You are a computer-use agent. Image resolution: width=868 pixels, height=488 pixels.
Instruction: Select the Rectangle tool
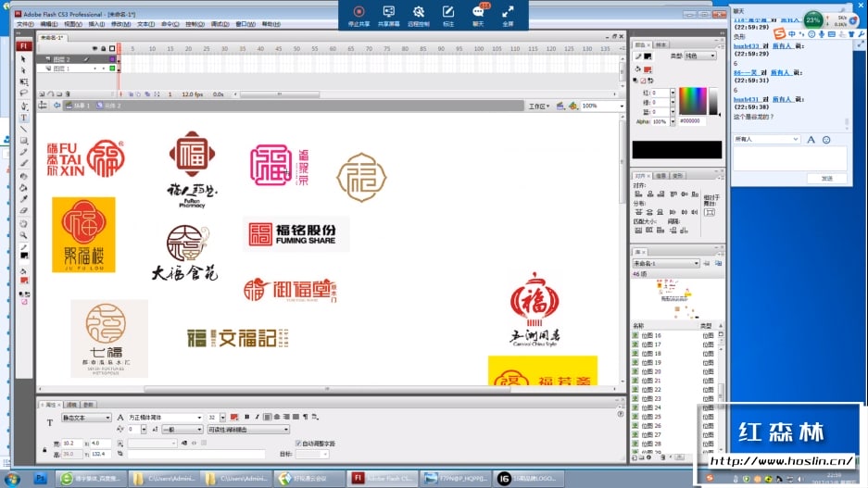click(x=24, y=141)
